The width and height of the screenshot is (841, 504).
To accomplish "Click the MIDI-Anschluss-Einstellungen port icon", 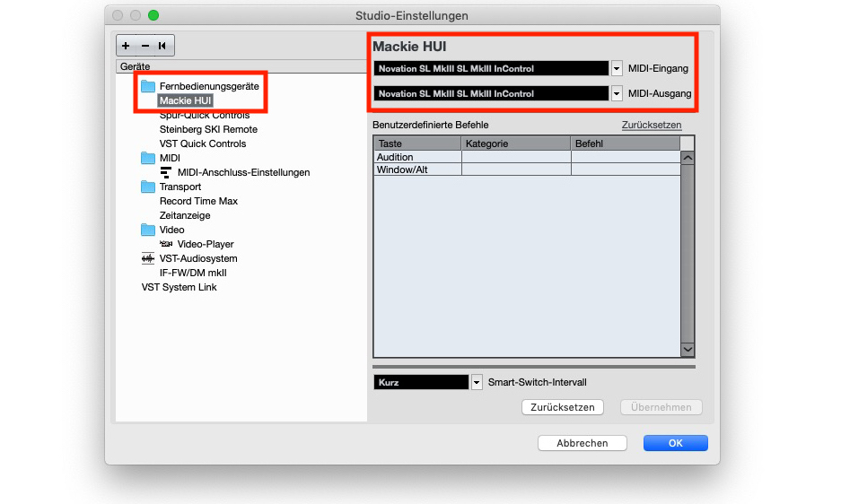I will click(166, 173).
